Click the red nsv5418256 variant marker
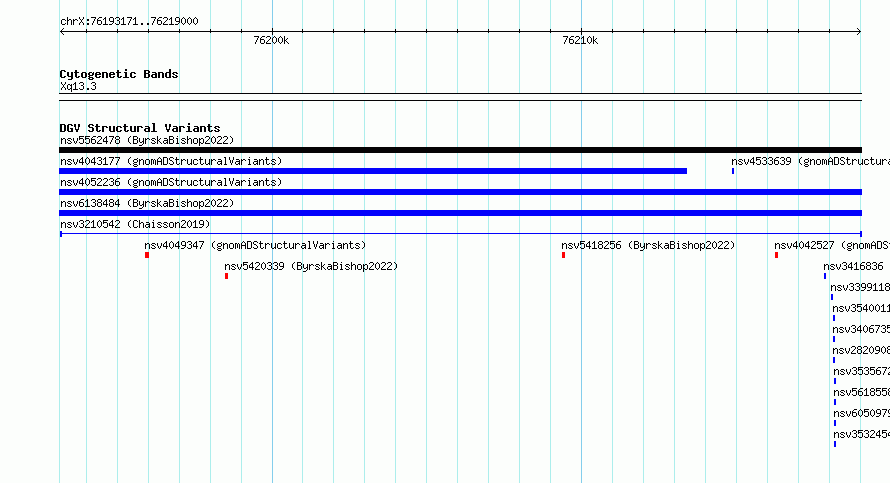Image resolution: width=890 pixels, height=483 pixels. tap(564, 255)
